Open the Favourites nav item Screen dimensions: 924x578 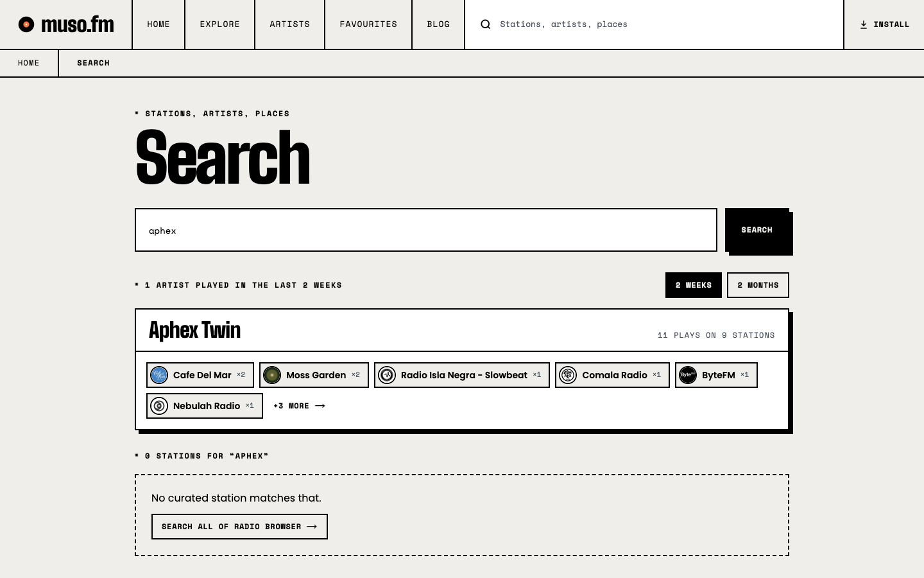(368, 24)
